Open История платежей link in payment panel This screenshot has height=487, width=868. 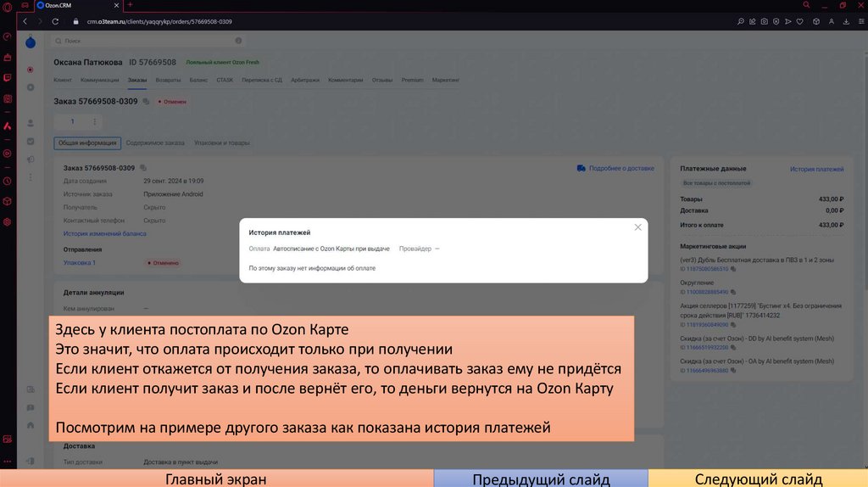816,169
